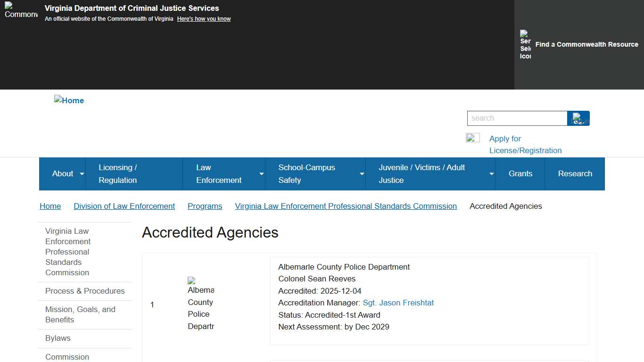Select the Grants menu item
The width and height of the screenshot is (644, 362).
[520, 173]
